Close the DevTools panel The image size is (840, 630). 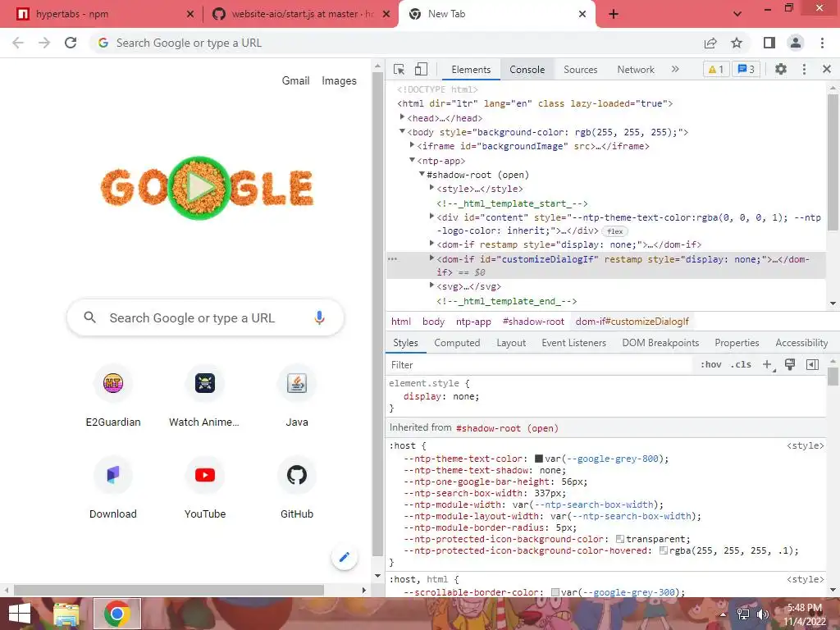click(827, 69)
